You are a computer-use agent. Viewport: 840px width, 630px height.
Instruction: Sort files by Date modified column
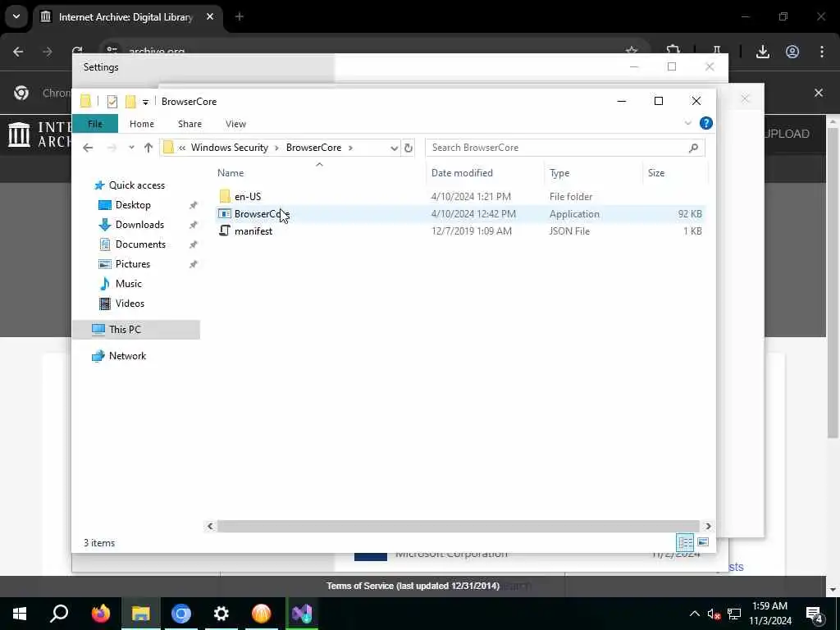coord(462,173)
